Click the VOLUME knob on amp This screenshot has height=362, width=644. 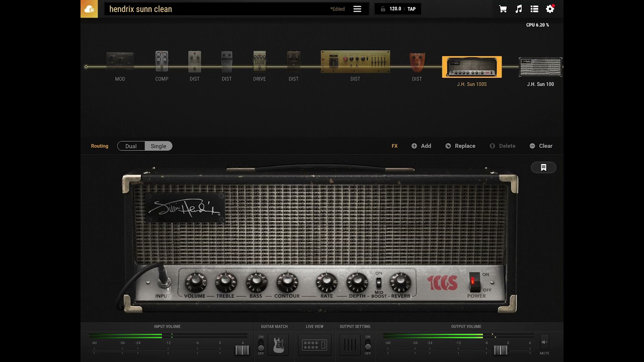pos(195,282)
